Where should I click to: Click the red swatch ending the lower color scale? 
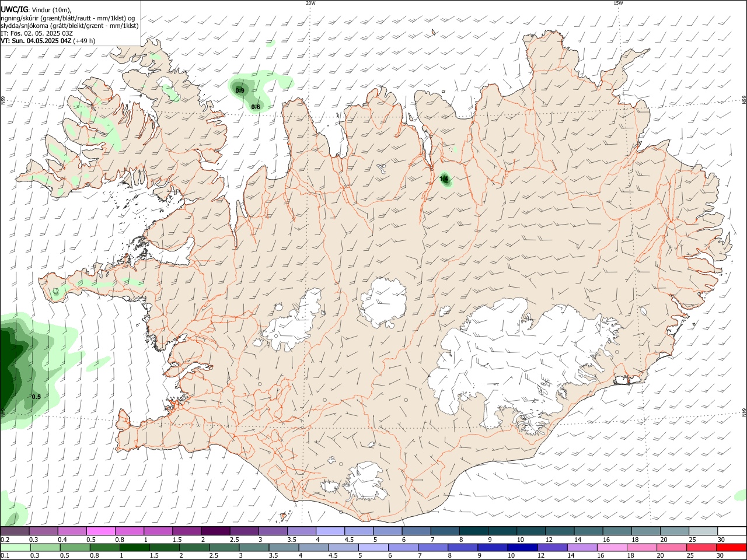[731, 547]
